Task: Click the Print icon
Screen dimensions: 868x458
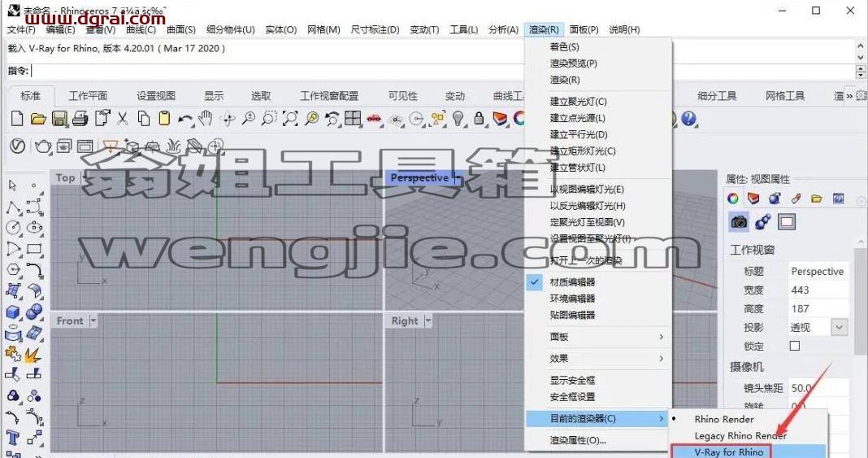Action: pos(80,119)
